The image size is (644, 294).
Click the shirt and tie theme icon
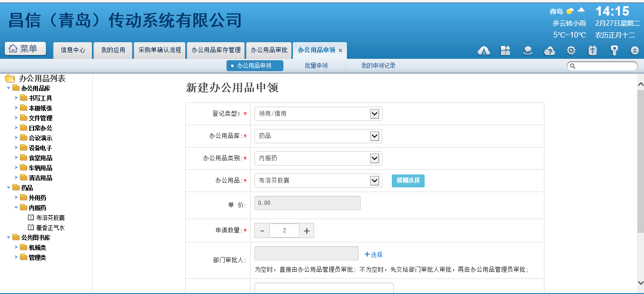tap(592, 51)
